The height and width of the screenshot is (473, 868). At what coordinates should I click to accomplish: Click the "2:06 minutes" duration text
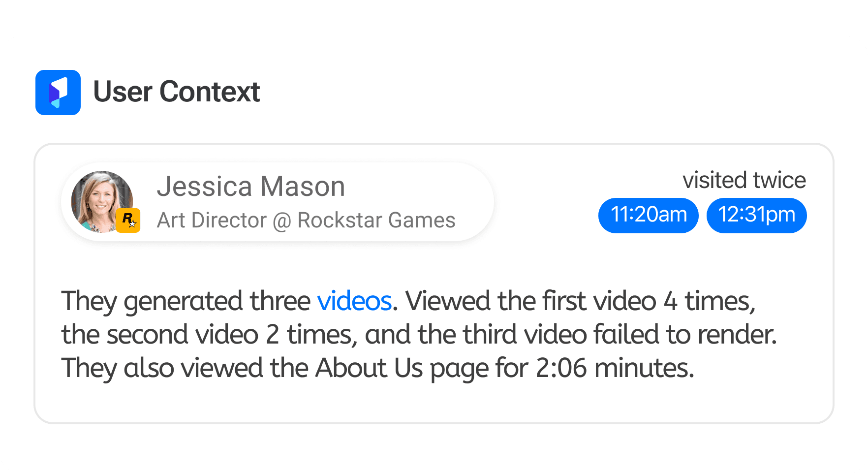(615, 368)
